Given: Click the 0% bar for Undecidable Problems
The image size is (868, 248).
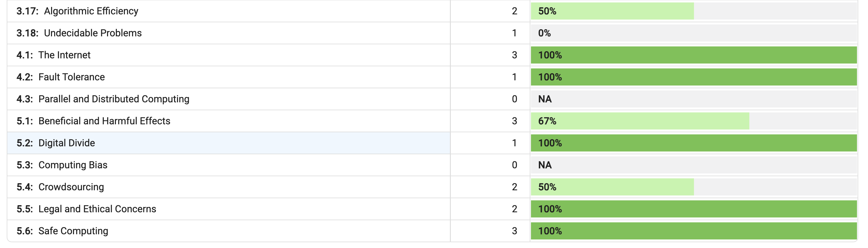Looking at the screenshot, I should tap(694, 33).
